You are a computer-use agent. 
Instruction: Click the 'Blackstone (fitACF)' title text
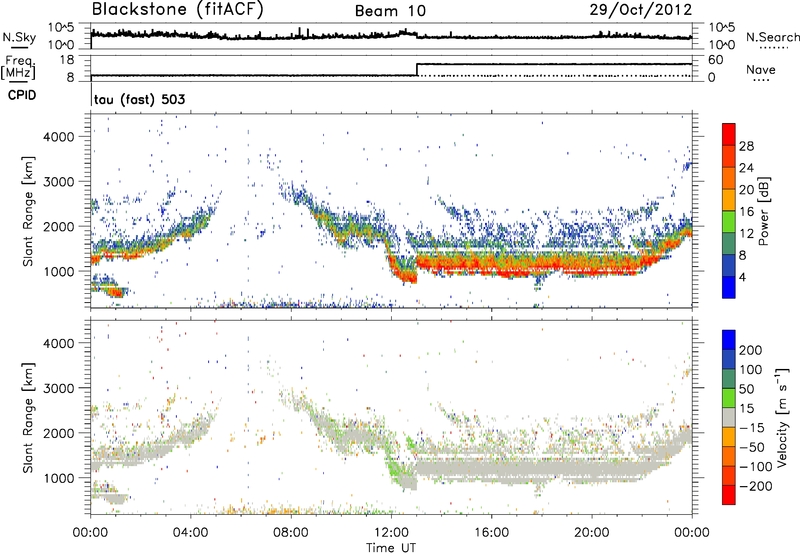178,9
